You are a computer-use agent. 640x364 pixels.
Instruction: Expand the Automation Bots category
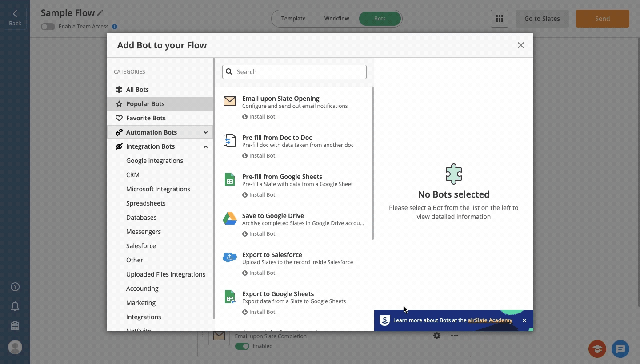(205, 132)
